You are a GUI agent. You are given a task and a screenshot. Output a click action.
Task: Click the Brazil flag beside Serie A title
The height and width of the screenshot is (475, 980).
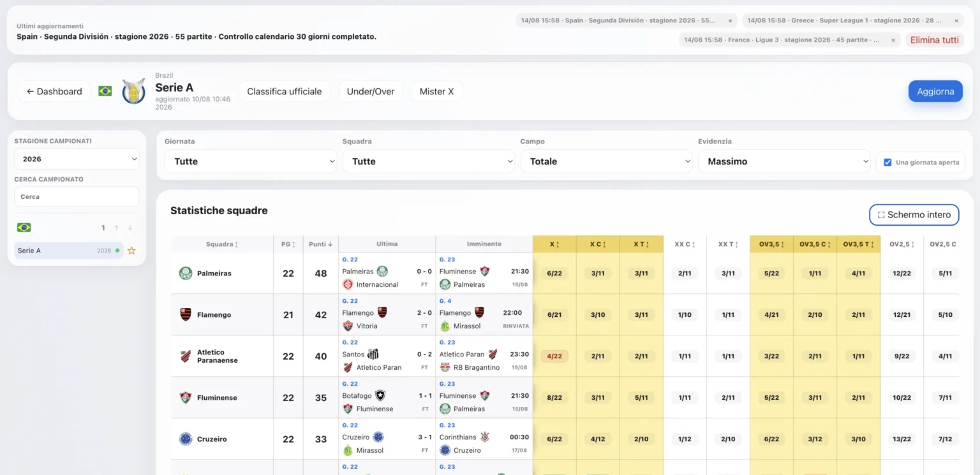pos(105,91)
